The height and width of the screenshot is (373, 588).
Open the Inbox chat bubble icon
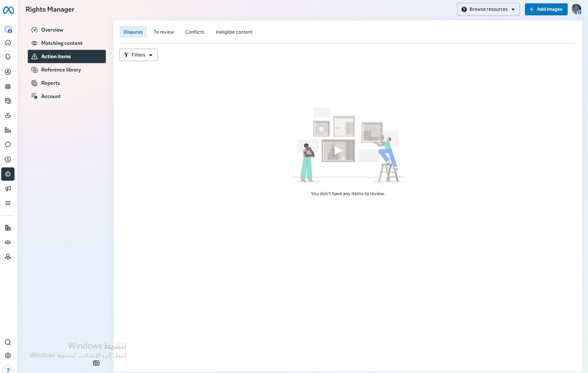point(8,145)
